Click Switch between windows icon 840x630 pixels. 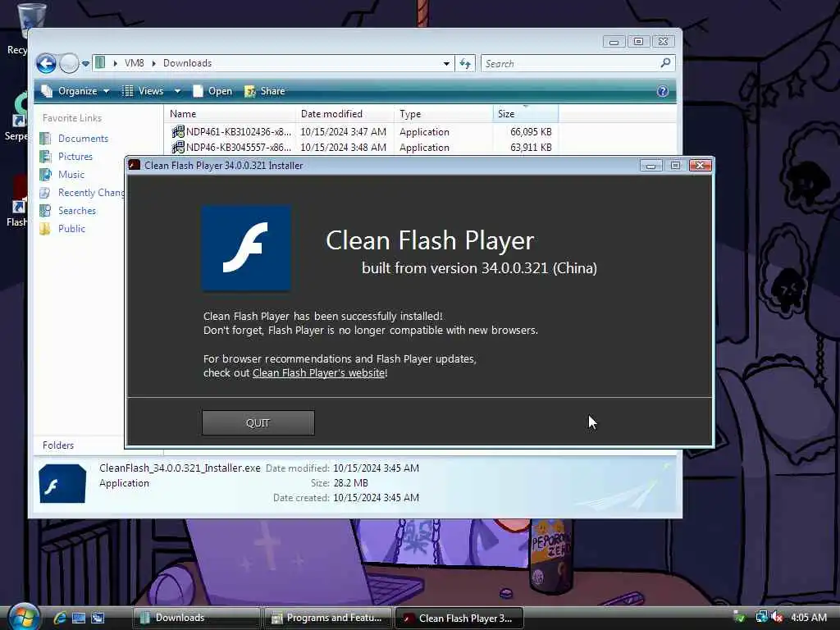[98, 618]
